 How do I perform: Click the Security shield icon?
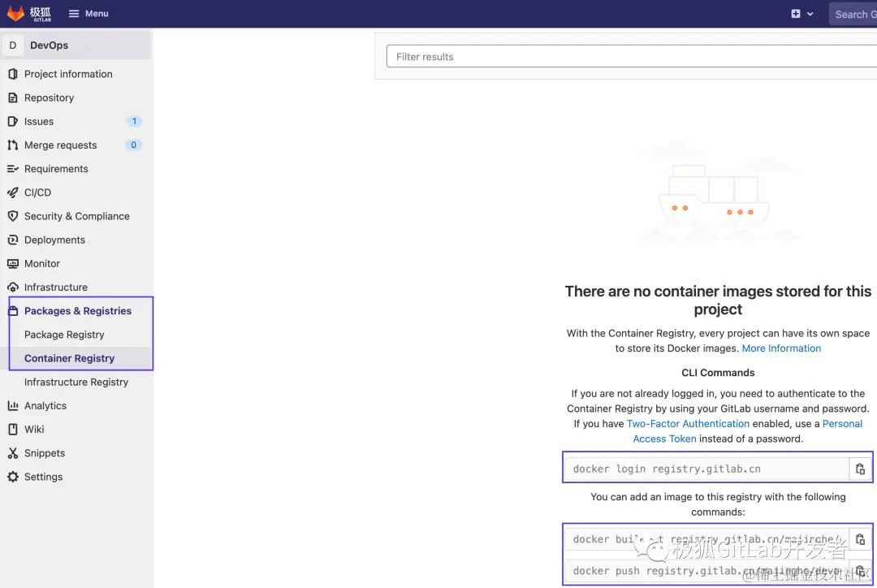tap(13, 216)
